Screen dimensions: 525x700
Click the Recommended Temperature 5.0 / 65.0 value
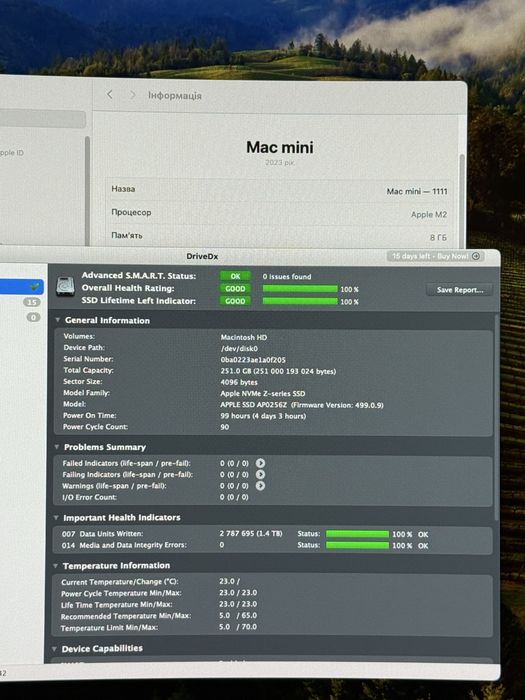pyautogui.click(x=238, y=616)
